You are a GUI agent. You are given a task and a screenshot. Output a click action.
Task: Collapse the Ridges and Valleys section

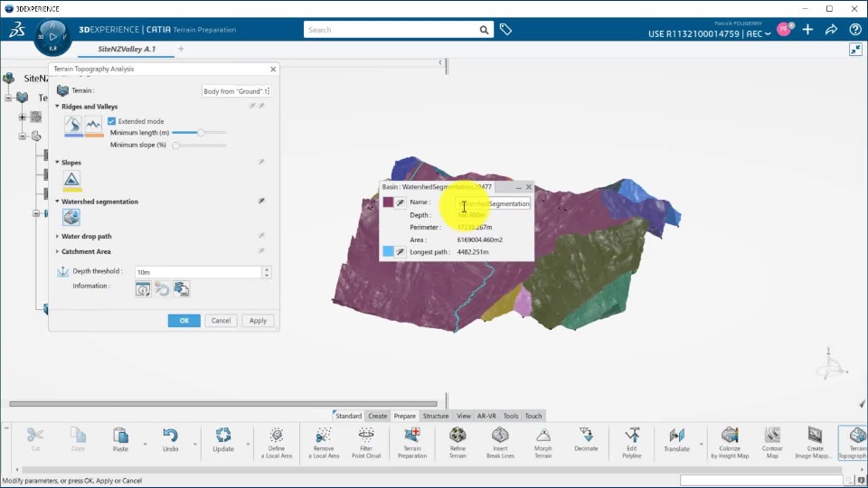coord(57,107)
